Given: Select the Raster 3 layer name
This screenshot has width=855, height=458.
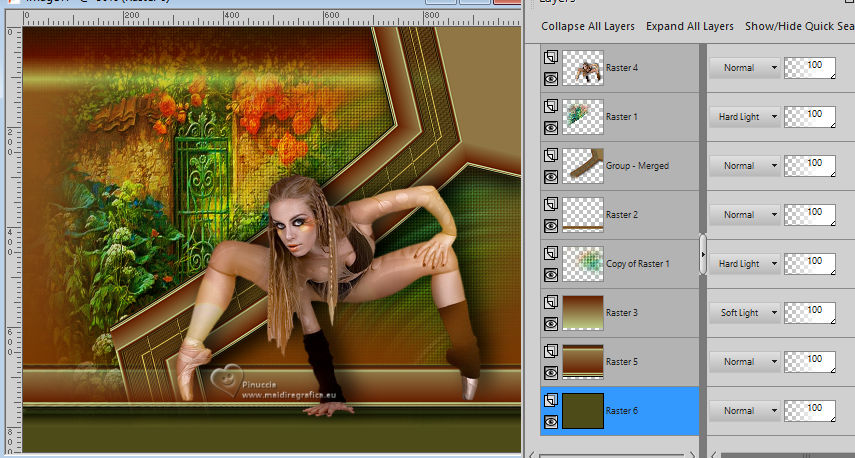Looking at the screenshot, I should point(622,313).
